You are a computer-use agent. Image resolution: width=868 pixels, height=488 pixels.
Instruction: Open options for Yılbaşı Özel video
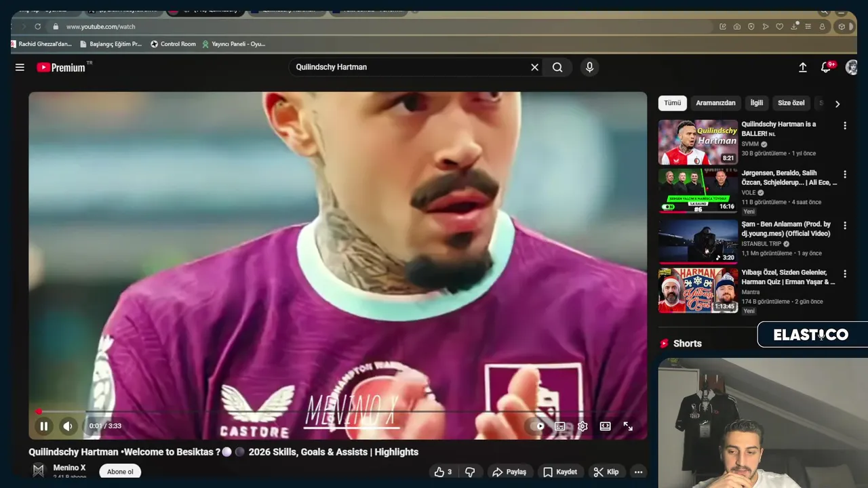tap(845, 274)
